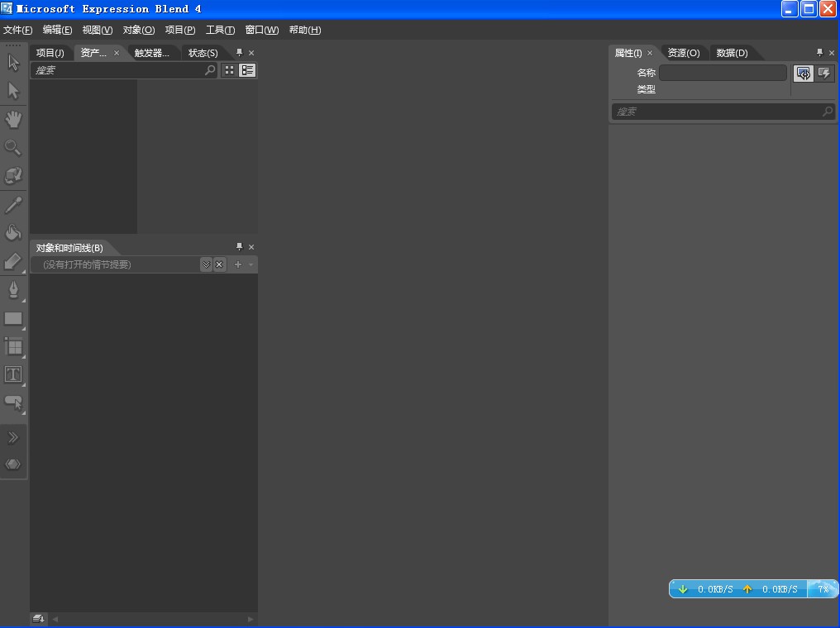Select the Direct Selection tool
This screenshot has width=840, height=628.
pos(13,90)
